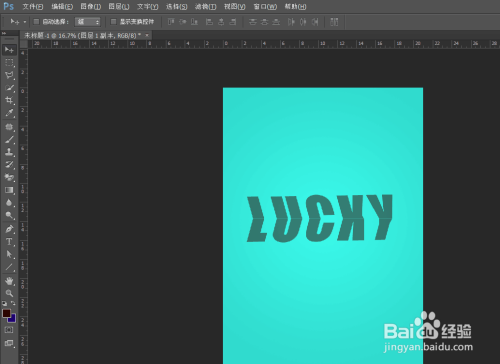Click the align horizontal centers icon
The image size is (500, 364).
coord(221,22)
